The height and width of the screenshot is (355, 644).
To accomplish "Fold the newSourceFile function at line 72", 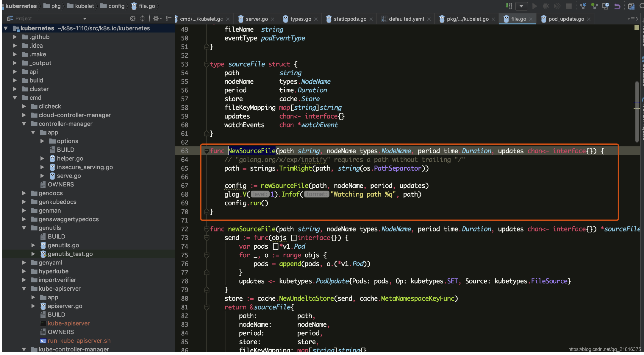I will [x=207, y=229].
